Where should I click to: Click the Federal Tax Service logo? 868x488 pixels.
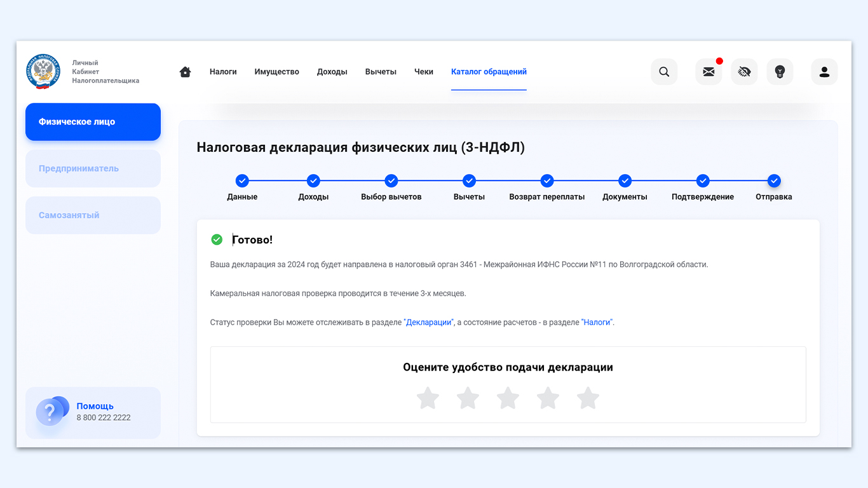point(43,71)
